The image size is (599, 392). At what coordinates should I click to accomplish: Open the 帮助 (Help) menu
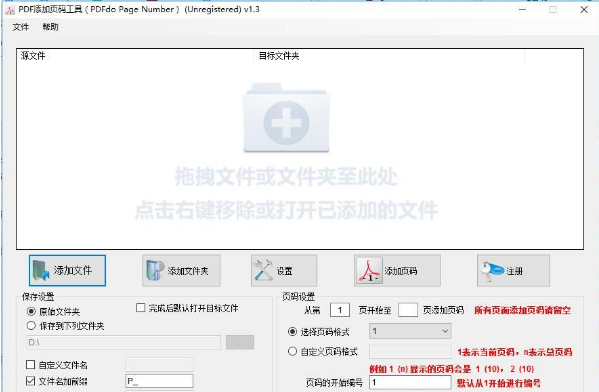click(50, 27)
